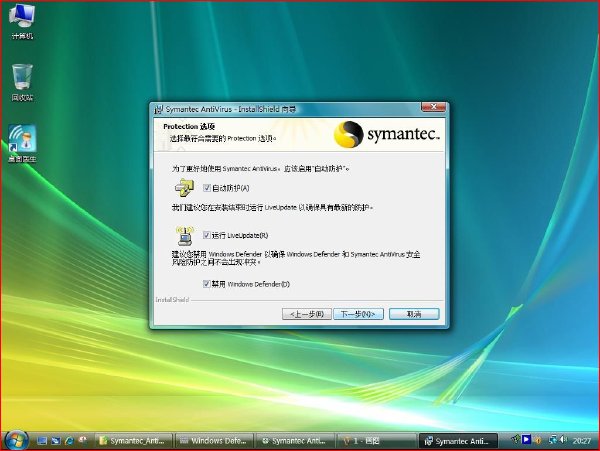The image size is (600, 451).
Task: Click the Back (上一步) button
Action: [307, 314]
